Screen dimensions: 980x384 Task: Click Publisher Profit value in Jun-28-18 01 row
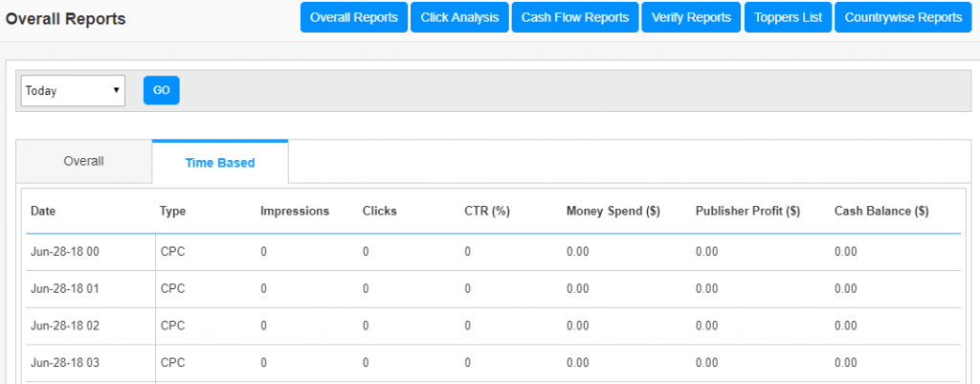click(707, 289)
